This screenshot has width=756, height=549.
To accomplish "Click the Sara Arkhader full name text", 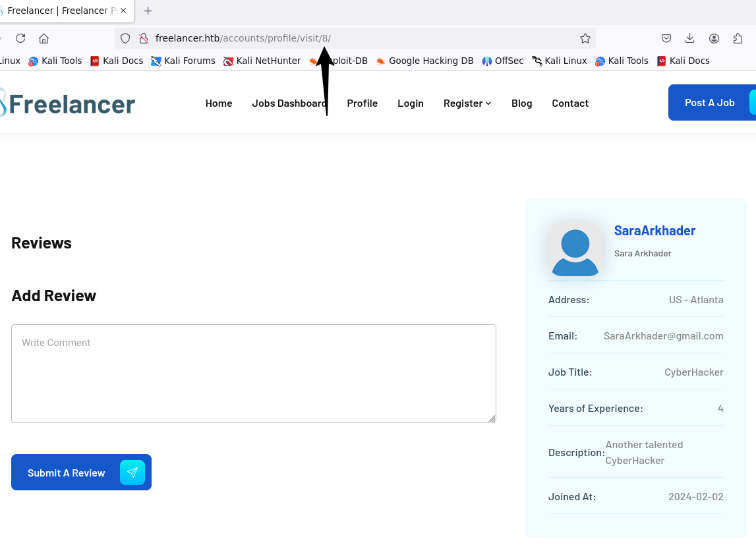I will point(643,254).
